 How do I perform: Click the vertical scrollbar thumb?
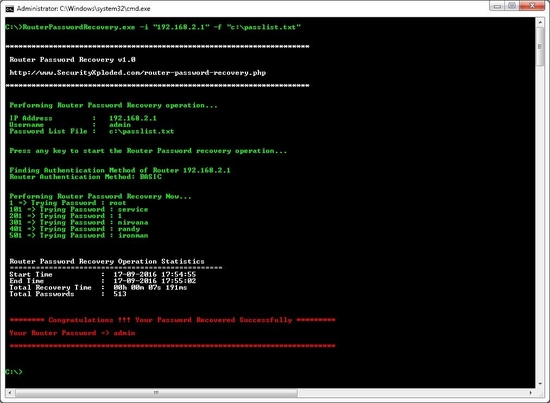pos(540,47)
